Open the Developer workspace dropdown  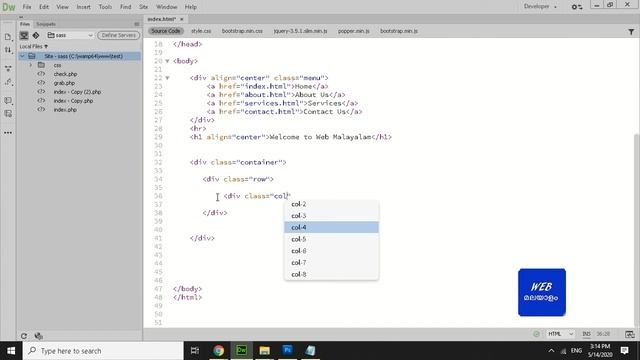click(540, 7)
